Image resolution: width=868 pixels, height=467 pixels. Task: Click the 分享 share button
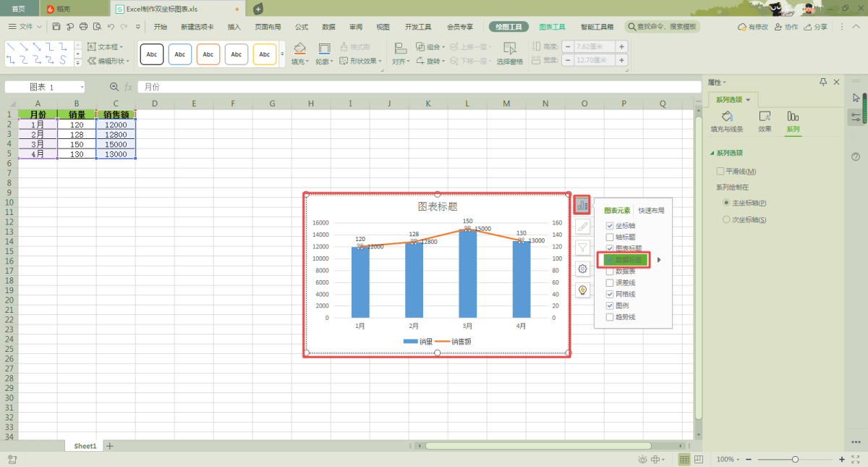pos(816,27)
